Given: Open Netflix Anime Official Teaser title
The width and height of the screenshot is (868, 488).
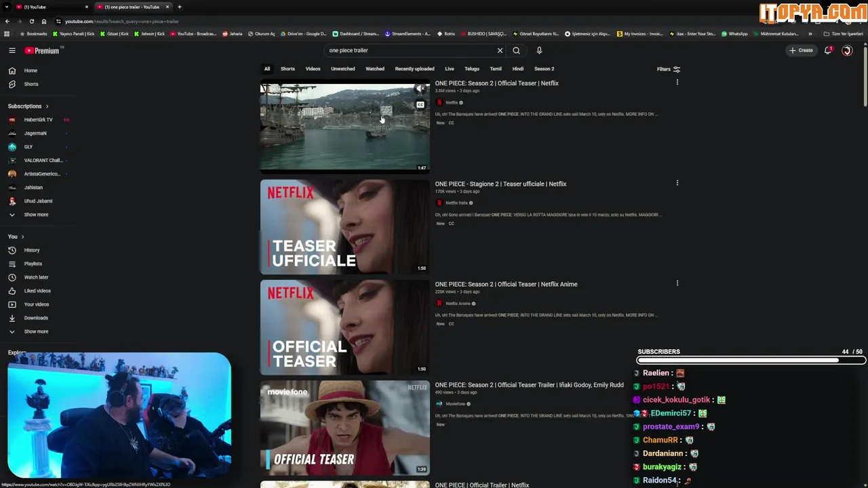Looking at the screenshot, I should pyautogui.click(x=506, y=284).
